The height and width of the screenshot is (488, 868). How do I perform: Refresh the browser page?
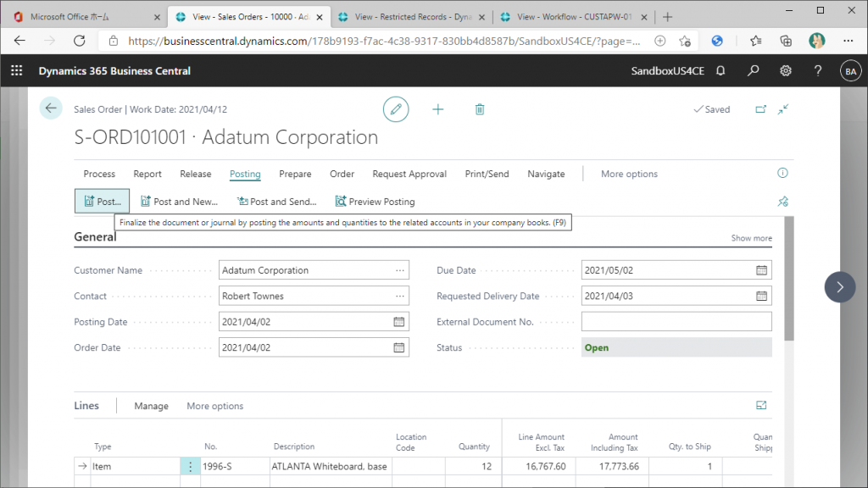point(79,41)
